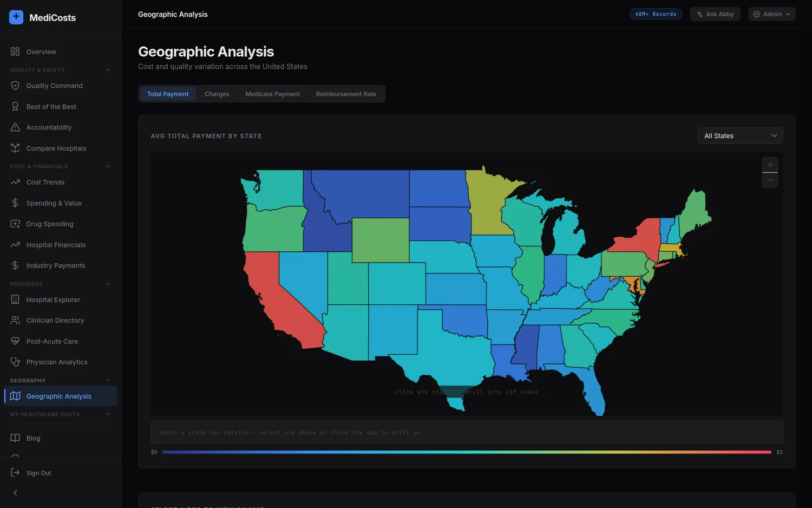Click the Clinician Directory people icon
The width and height of the screenshot is (812, 508).
[x=15, y=321]
